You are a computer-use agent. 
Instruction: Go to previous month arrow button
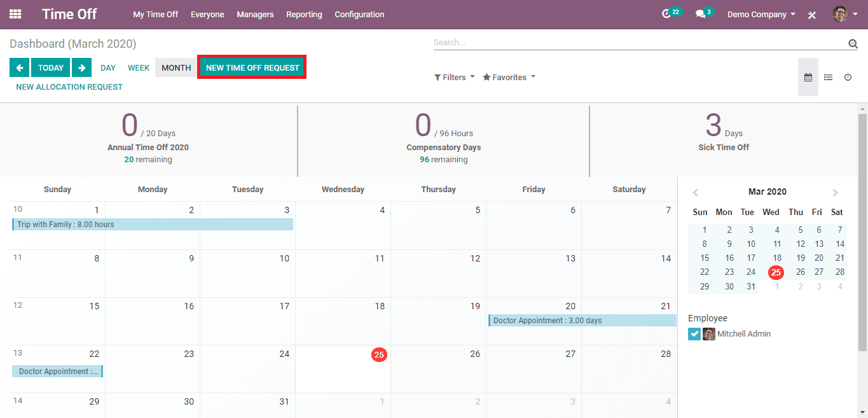click(19, 67)
